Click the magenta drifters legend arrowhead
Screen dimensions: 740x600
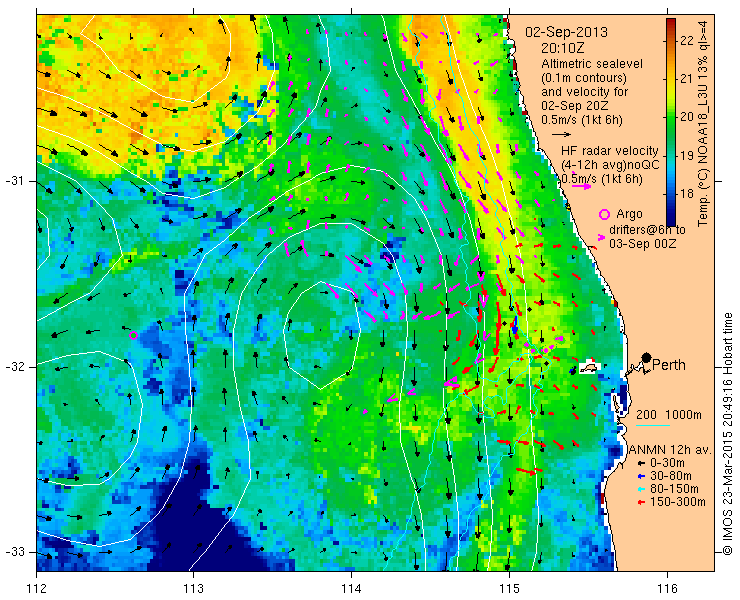pyautogui.click(x=601, y=237)
